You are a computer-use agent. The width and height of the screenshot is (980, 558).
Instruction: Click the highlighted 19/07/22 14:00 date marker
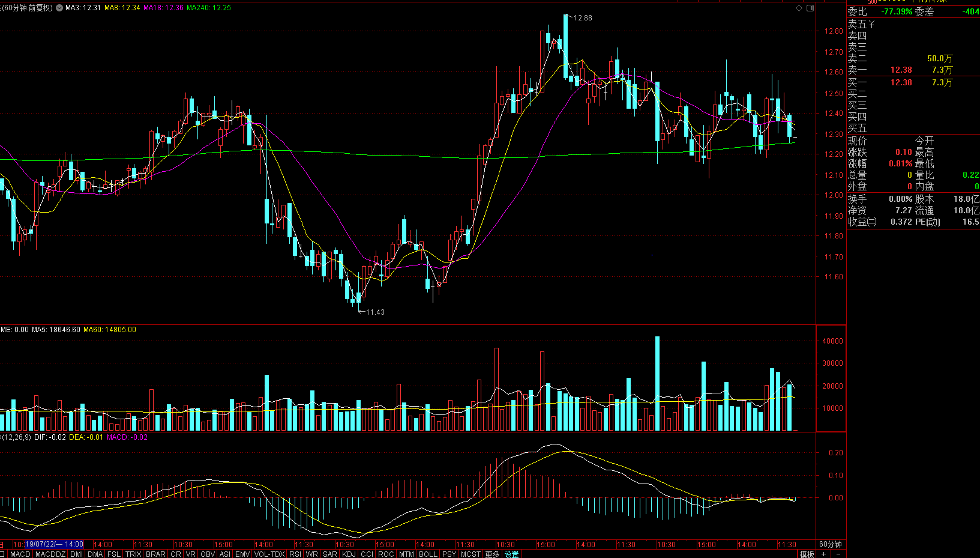coord(54,544)
